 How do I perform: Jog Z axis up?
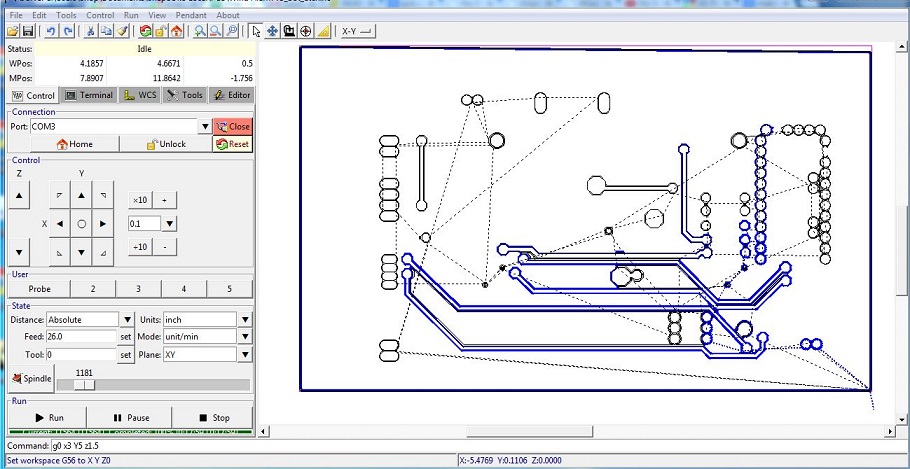pyautogui.click(x=19, y=196)
